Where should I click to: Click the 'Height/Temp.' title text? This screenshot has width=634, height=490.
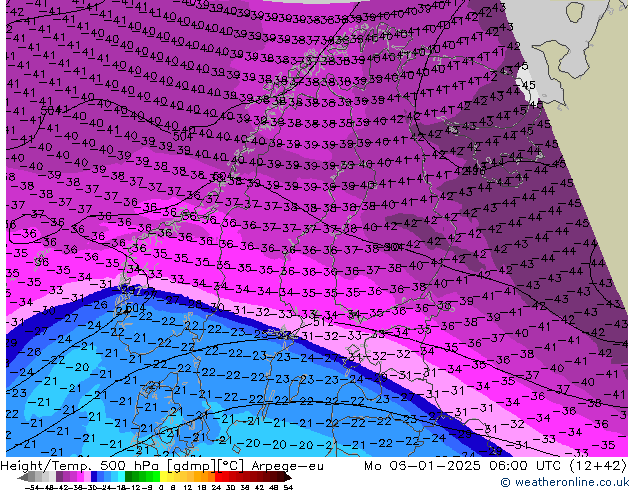(47, 466)
